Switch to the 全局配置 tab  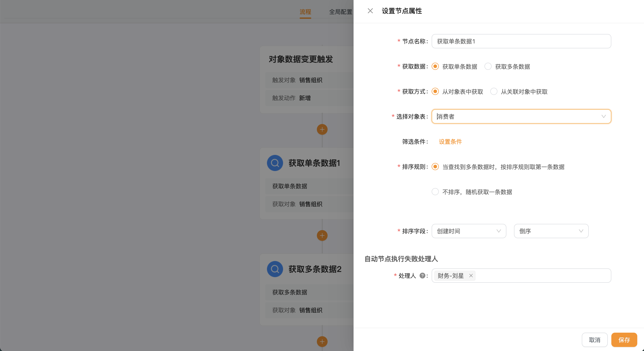tap(341, 12)
